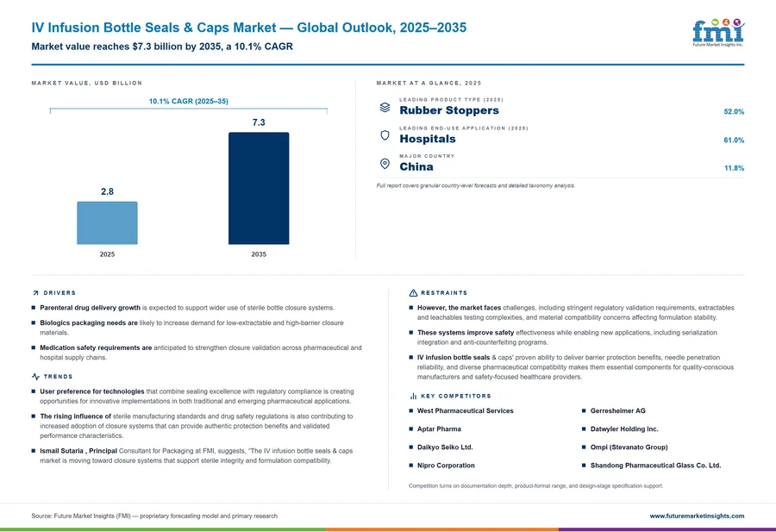Click the dark blue 2035 bar
The width and height of the screenshot is (776, 532).
tap(259, 188)
